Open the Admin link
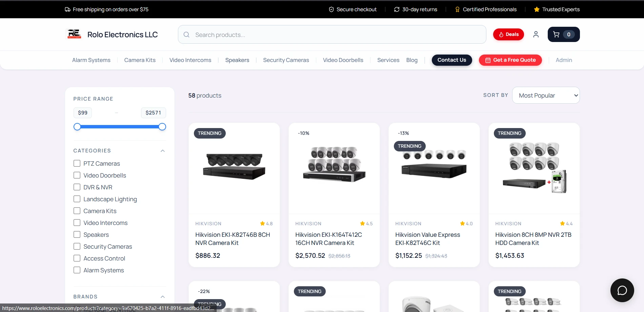 564,60
